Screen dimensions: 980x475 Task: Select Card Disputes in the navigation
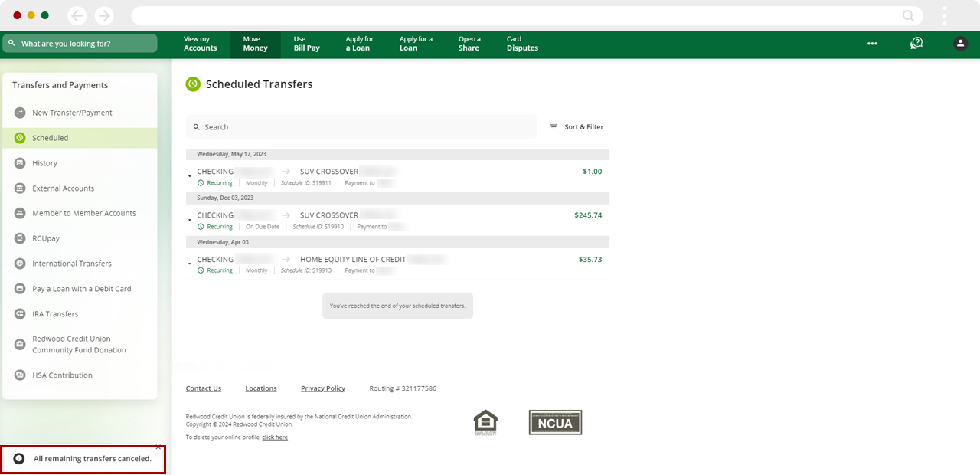click(521, 43)
